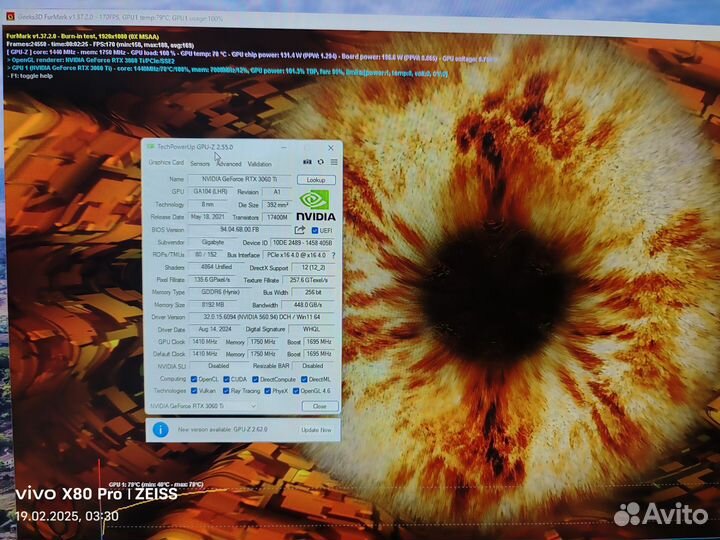
Task: Toggle the PhysX checkbox
Action: (x=267, y=391)
